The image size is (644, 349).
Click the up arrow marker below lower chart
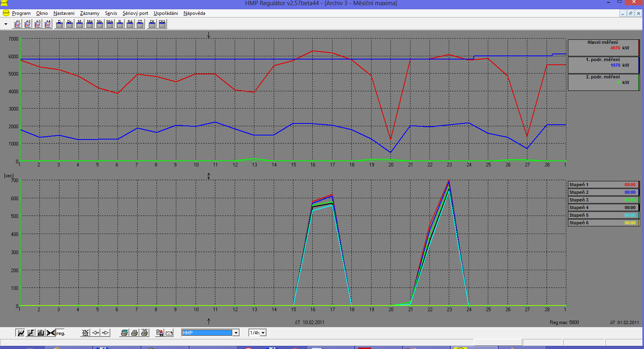tap(208, 321)
